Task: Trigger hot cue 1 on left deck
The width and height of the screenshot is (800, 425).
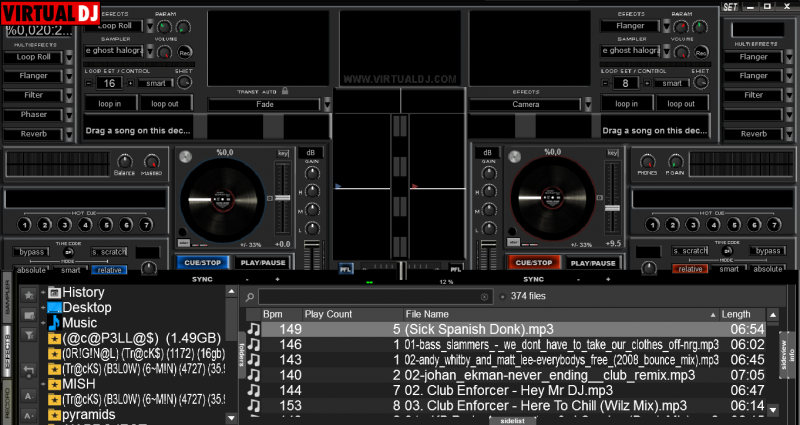Action: pyautogui.click(x=21, y=225)
